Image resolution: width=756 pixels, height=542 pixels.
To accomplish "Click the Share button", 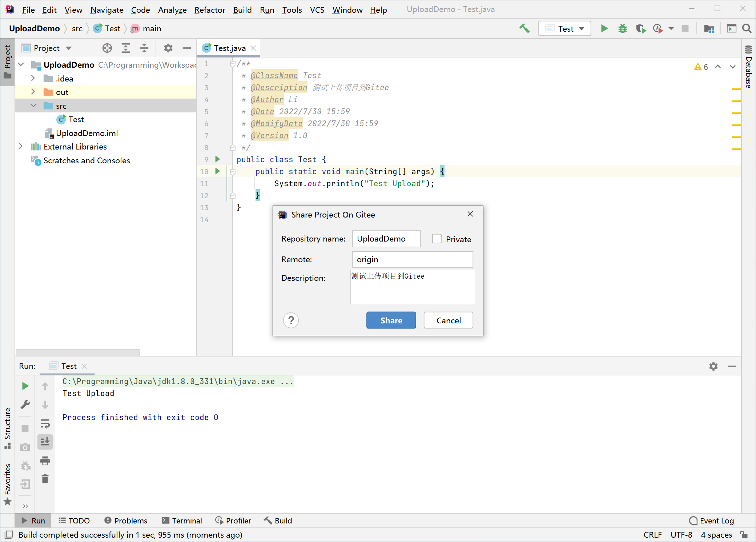I will tap(391, 320).
